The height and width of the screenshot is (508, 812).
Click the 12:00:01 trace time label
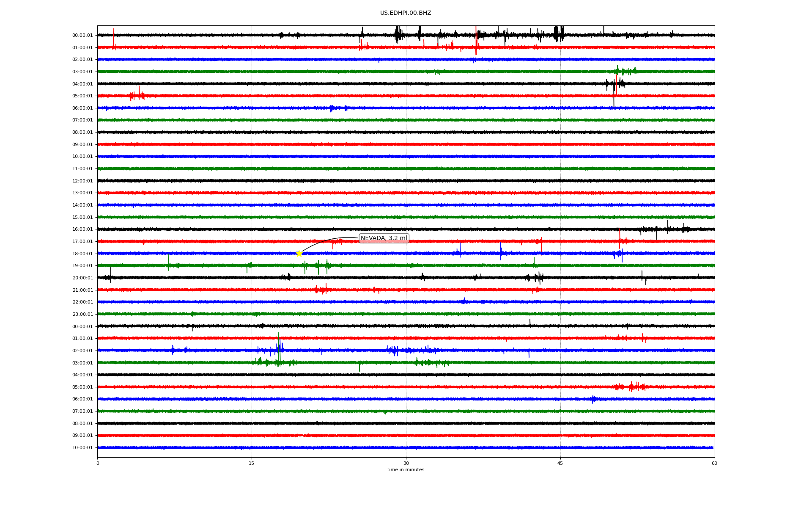82,181
